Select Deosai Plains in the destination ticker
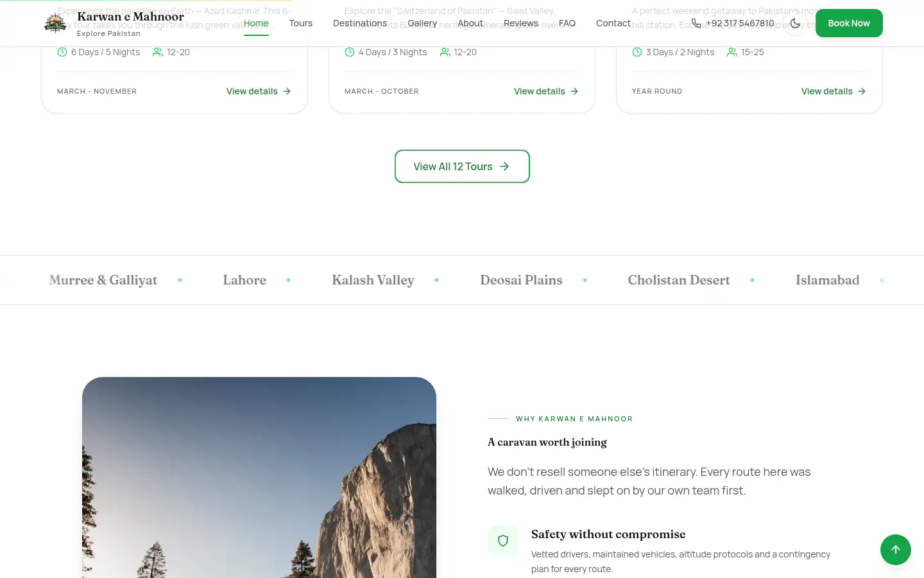924x578 pixels. (x=521, y=280)
